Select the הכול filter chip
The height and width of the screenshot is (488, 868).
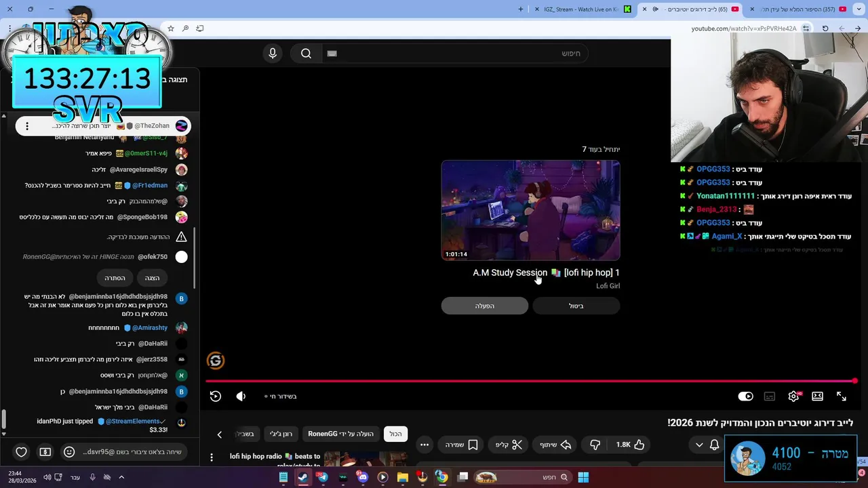tap(395, 434)
